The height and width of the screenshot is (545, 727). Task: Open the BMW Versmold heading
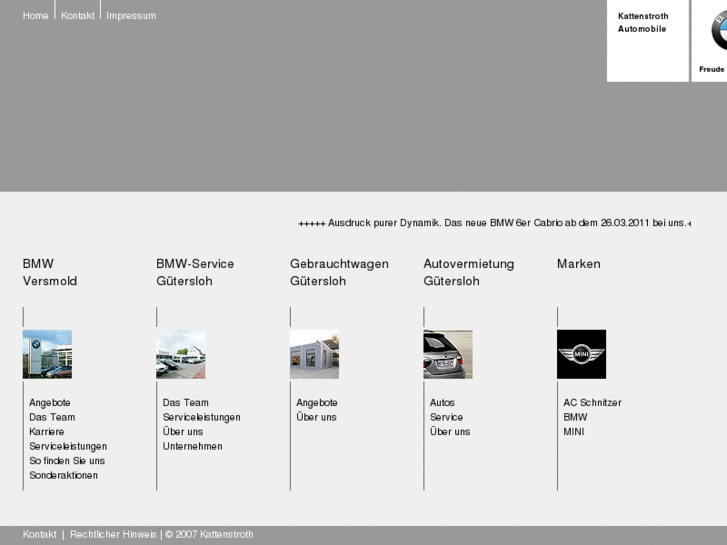coord(50,272)
